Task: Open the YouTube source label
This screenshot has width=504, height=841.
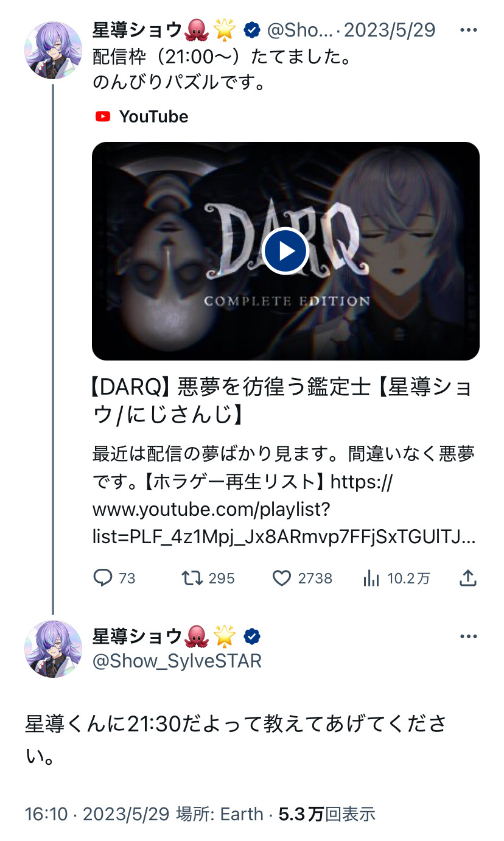Action: tap(142, 116)
